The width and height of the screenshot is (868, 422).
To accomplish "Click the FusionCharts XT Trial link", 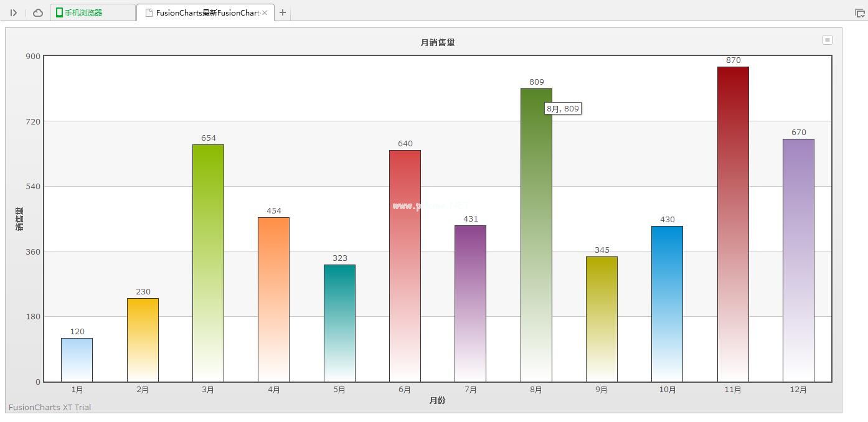I will [50, 407].
